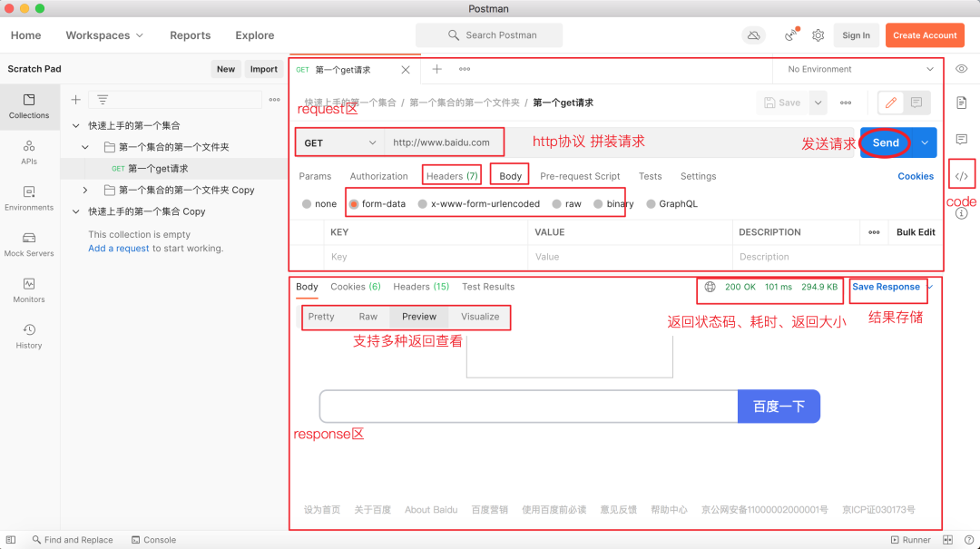Click the cloud sync offline icon

(x=754, y=35)
